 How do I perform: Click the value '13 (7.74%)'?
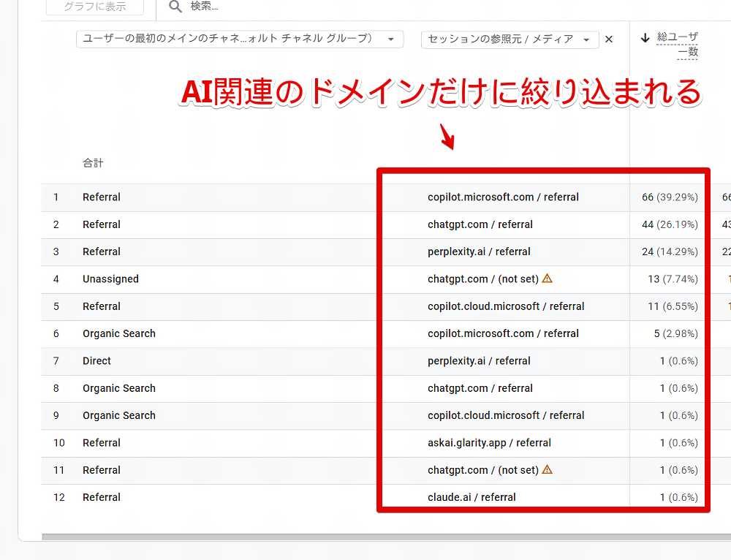(673, 279)
